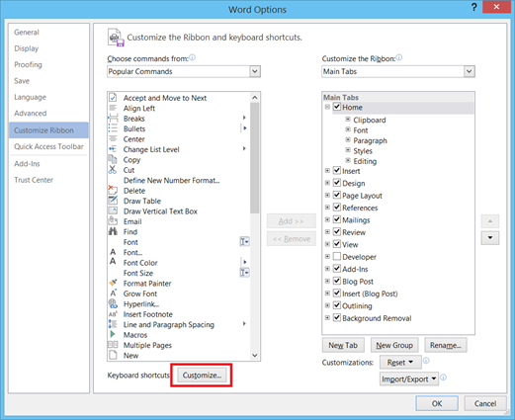This screenshot has width=515, height=420.
Task: Click the Accept and Move to Next icon
Action: pyautogui.click(x=113, y=98)
